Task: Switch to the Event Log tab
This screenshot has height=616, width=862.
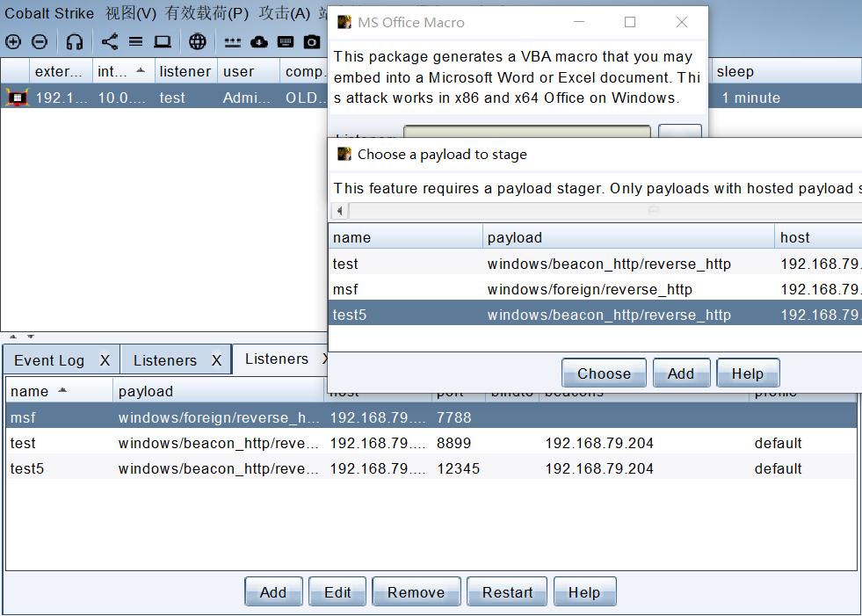Action: pos(49,360)
